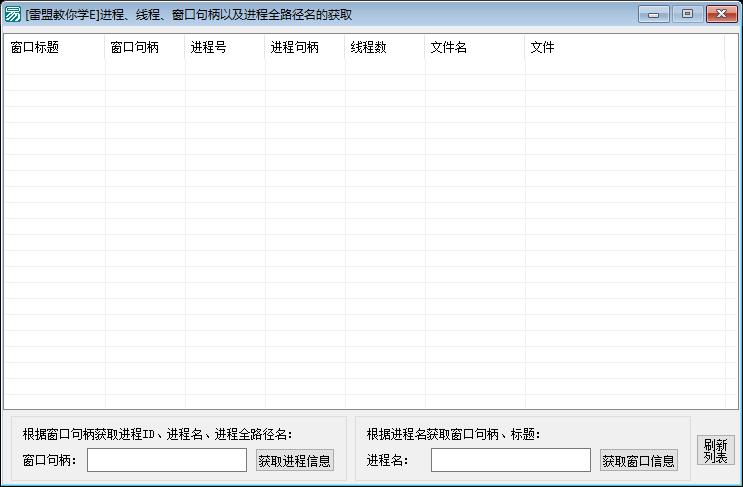Click the 获取窗口信息 button
The image size is (743, 487).
pyautogui.click(x=639, y=460)
